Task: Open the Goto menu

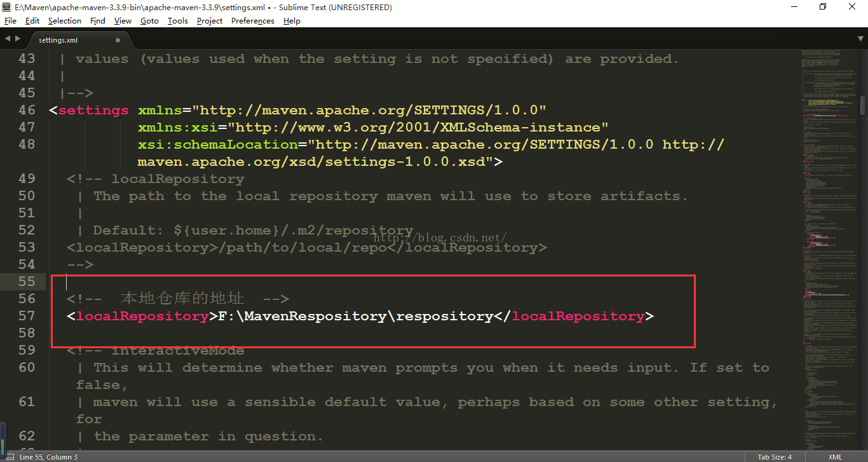Action: point(149,20)
